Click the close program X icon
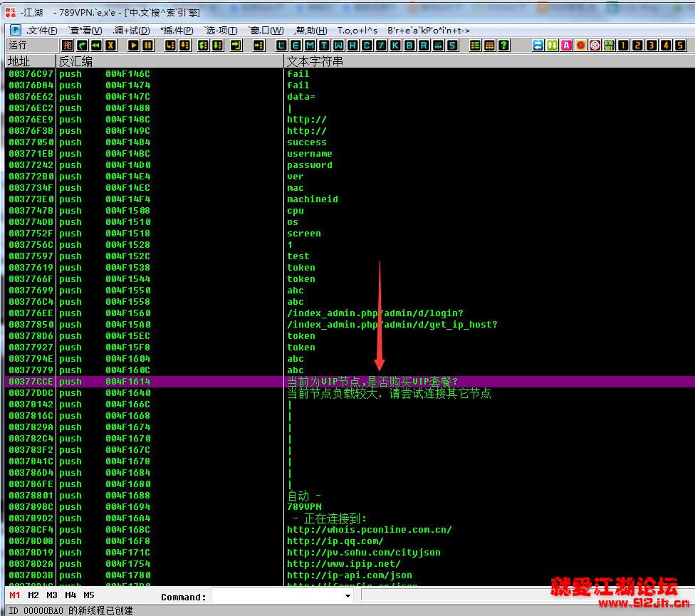Image resolution: width=695 pixels, height=616 pixels. 110,45
